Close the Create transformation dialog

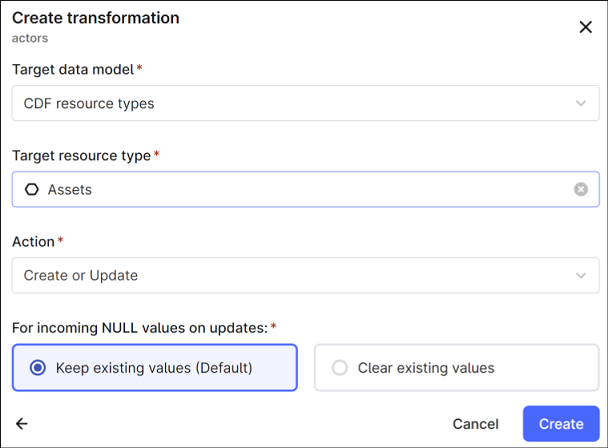pos(585,27)
